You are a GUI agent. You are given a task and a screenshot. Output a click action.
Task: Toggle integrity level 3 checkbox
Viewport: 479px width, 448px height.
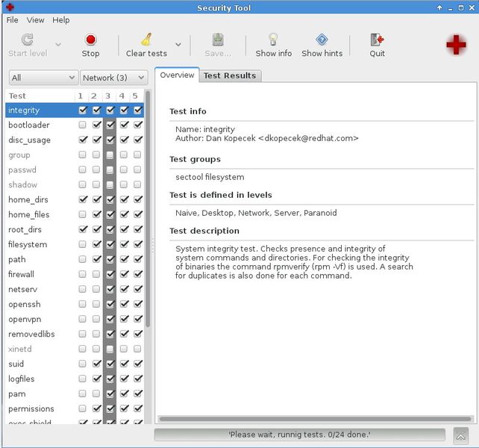pyautogui.click(x=110, y=110)
